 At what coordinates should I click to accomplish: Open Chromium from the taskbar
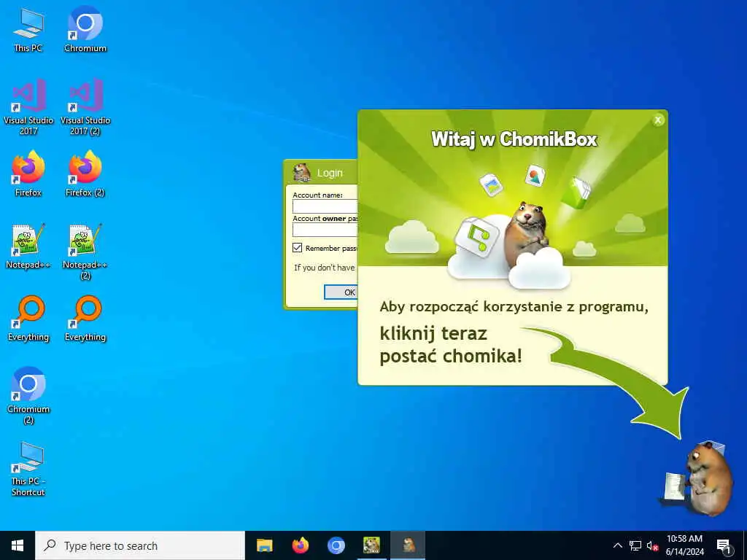tap(336, 545)
